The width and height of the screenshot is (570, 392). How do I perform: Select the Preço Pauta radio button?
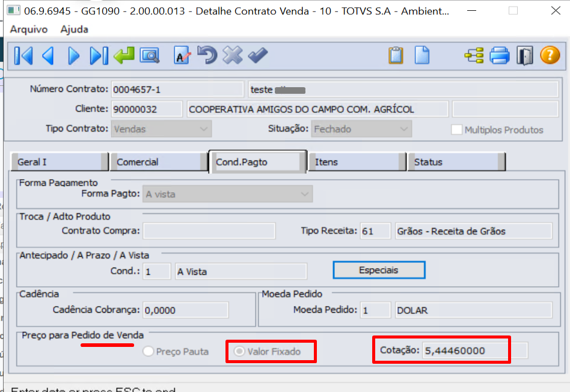click(x=148, y=351)
